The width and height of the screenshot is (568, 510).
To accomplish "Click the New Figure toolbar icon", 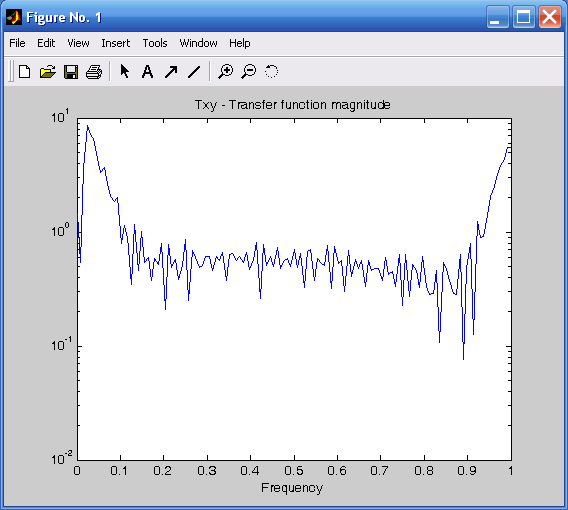I will pos(24,71).
